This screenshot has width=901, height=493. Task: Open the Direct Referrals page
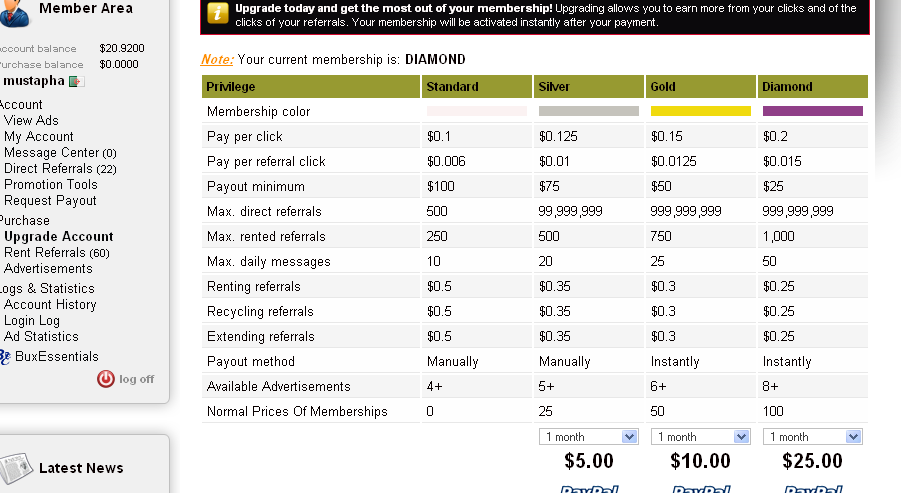pos(60,169)
